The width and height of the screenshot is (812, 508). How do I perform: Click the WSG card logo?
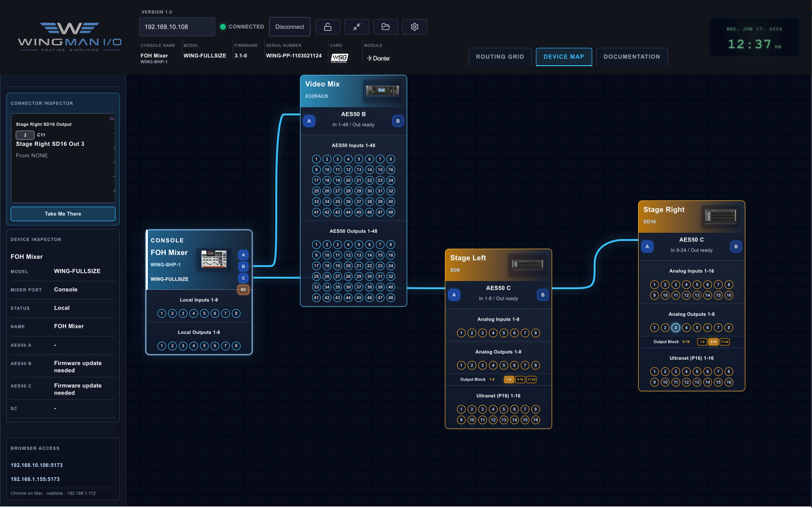(x=339, y=58)
